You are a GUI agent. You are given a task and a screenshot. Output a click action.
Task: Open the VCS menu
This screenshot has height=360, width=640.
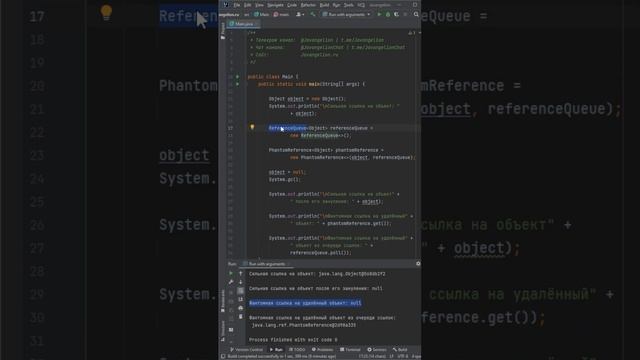click(361, 5)
